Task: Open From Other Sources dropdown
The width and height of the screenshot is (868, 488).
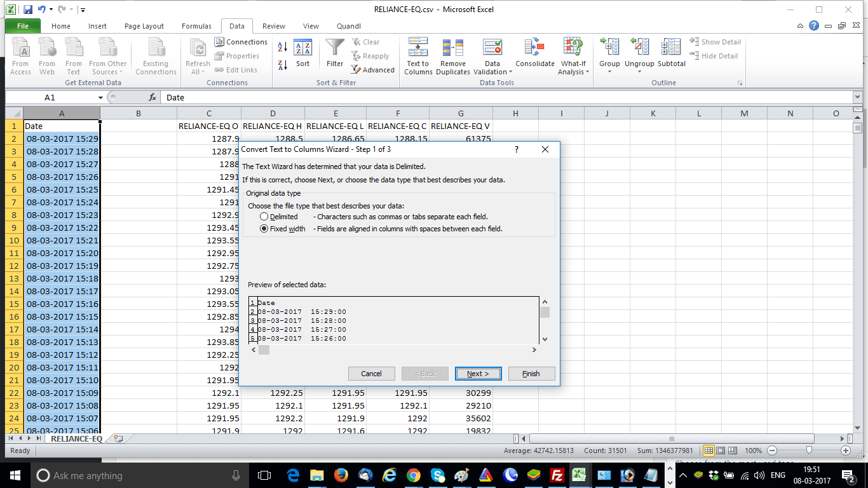Action: click(x=107, y=56)
